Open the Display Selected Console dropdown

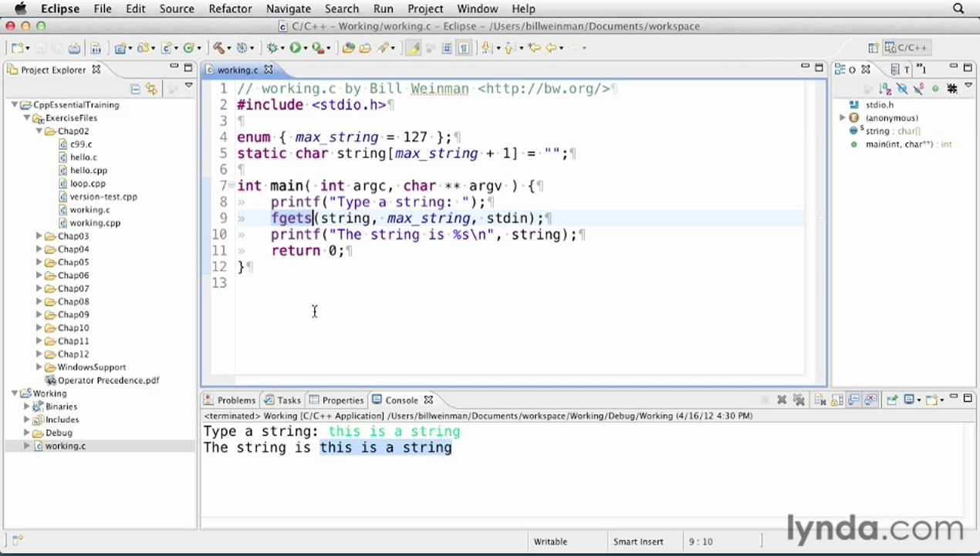click(919, 401)
